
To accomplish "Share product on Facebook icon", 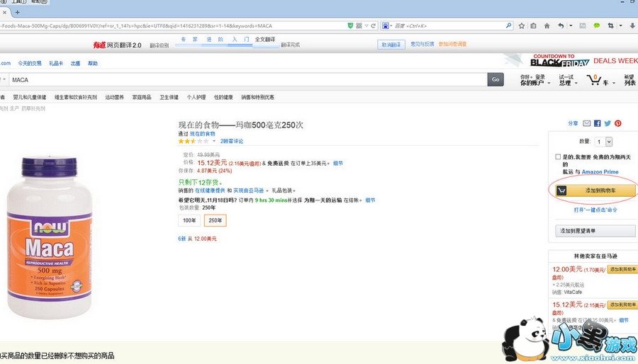I will pos(598,123).
